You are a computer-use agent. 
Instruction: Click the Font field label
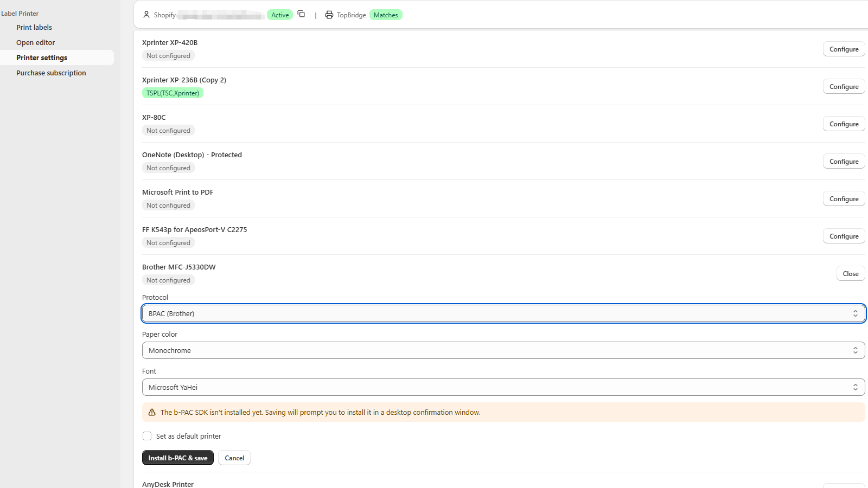pos(149,371)
